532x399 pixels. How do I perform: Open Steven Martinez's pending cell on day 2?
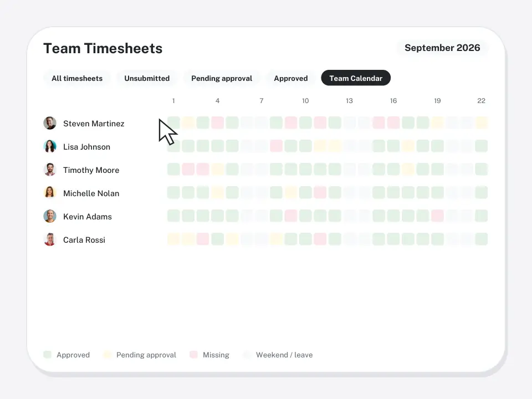(188, 122)
